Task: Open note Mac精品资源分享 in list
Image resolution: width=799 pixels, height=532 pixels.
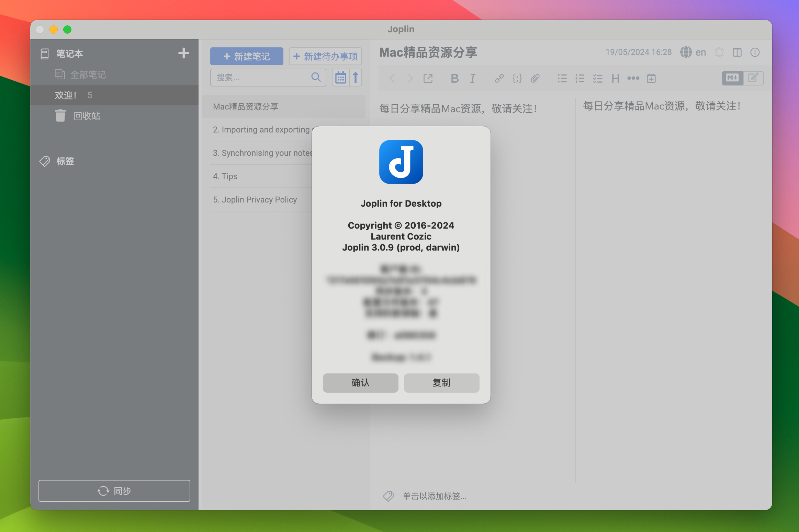Action: pos(284,106)
